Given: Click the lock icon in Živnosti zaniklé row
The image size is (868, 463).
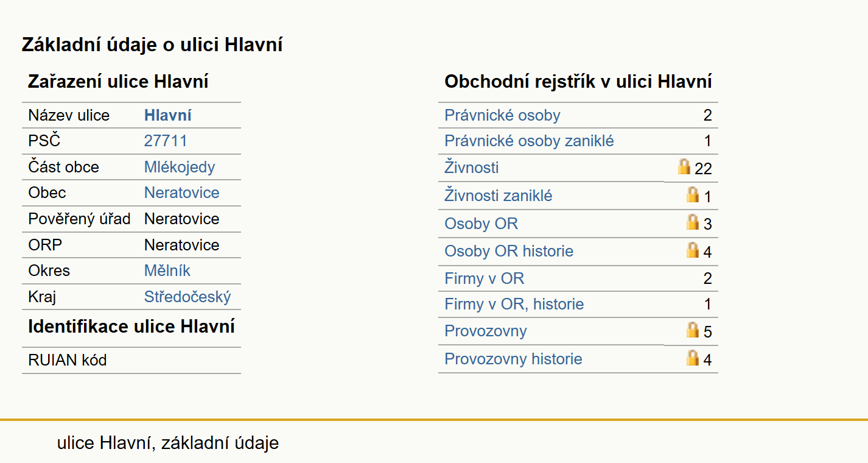Looking at the screenshot, I should [693, 194].
